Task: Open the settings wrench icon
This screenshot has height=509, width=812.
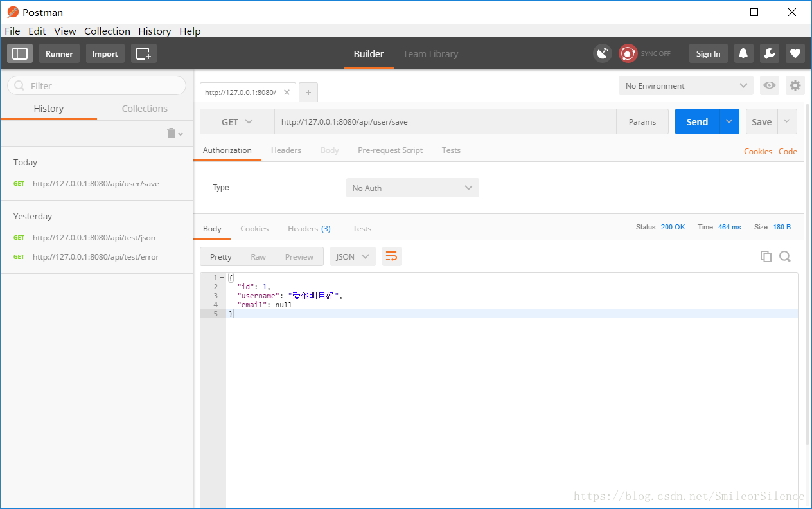Action: point(770,53)
